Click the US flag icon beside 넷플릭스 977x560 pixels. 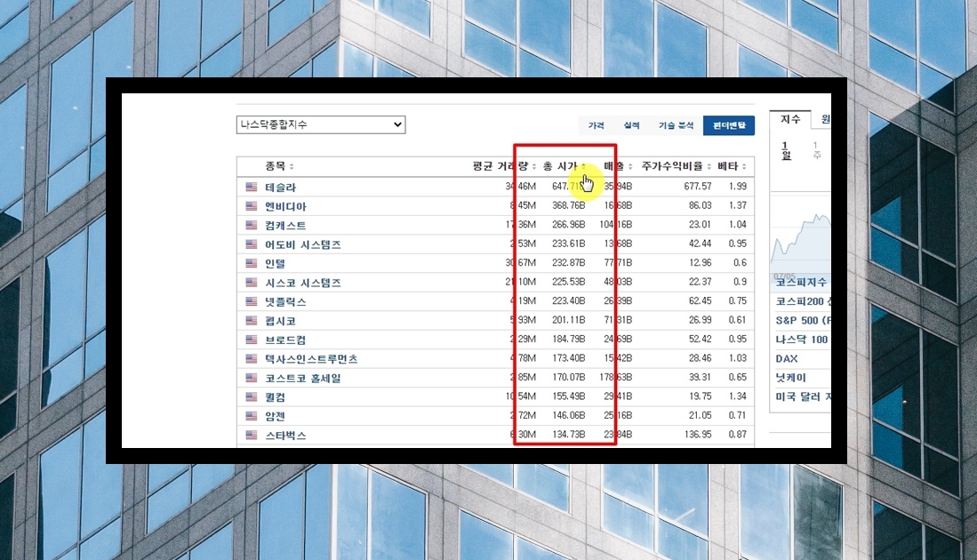pyautogui.click(x=251, y=301)
